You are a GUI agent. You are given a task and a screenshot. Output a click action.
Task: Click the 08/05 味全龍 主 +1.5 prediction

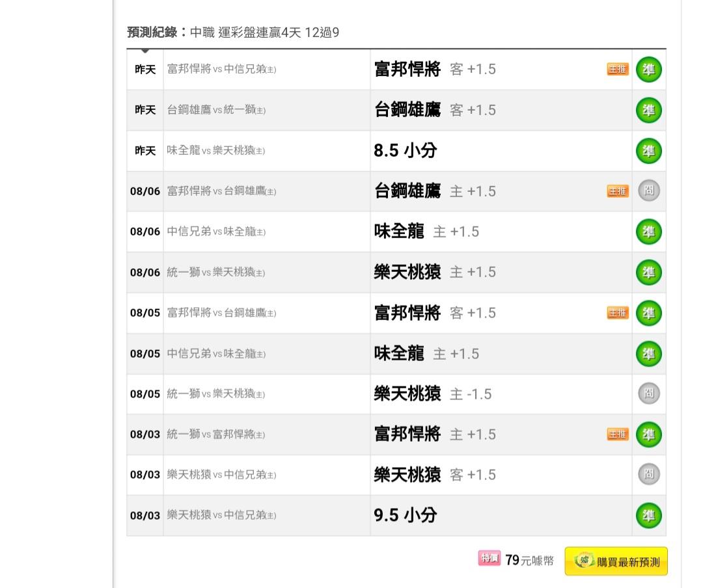(x=426, y=354)
